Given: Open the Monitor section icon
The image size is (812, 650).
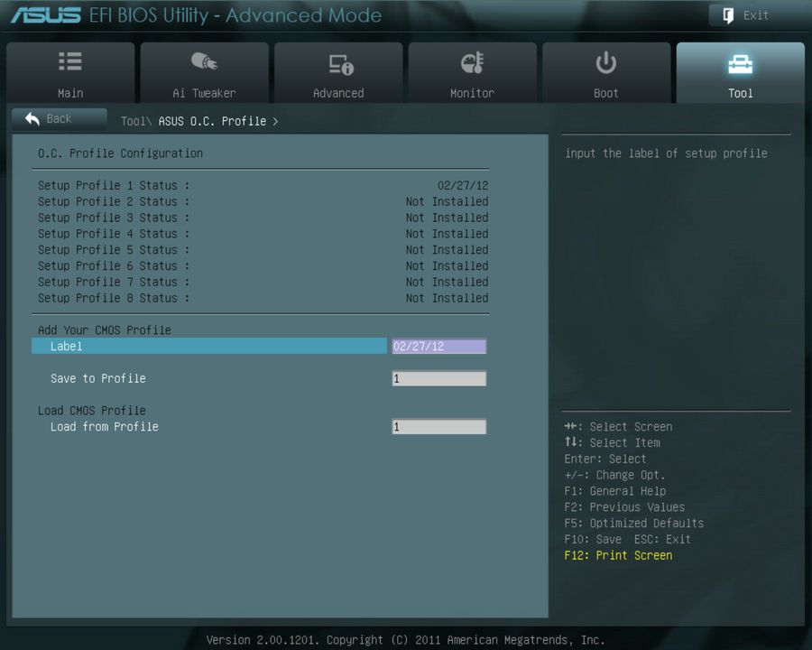Looking at the screenshot, I should pos(472,61).
